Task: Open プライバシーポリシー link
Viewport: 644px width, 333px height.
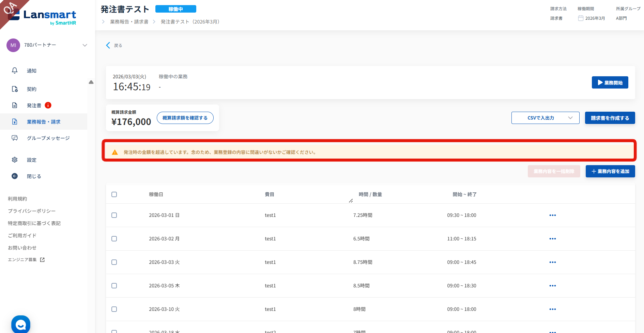Action: pyautogui.click(x=32, y=211)
